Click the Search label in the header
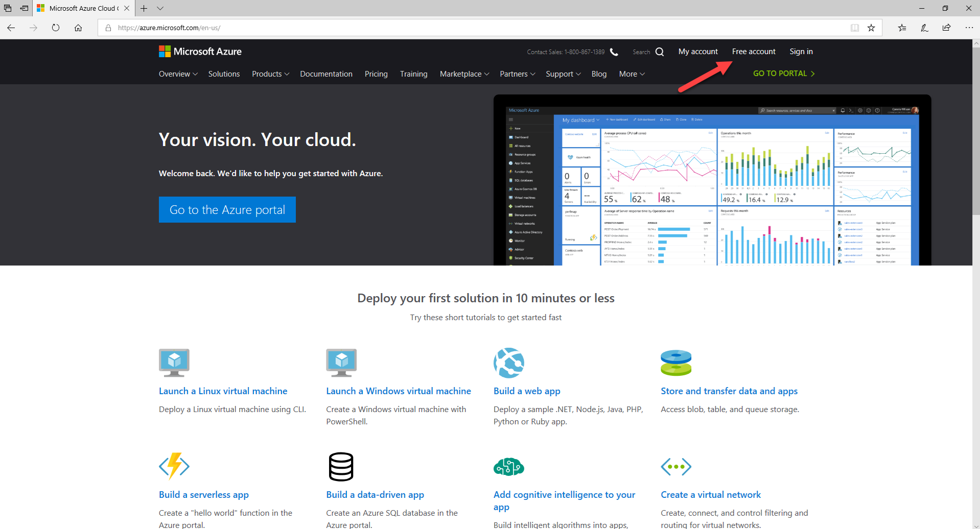The height and width of the screenshot is (529, 980). 641,52
